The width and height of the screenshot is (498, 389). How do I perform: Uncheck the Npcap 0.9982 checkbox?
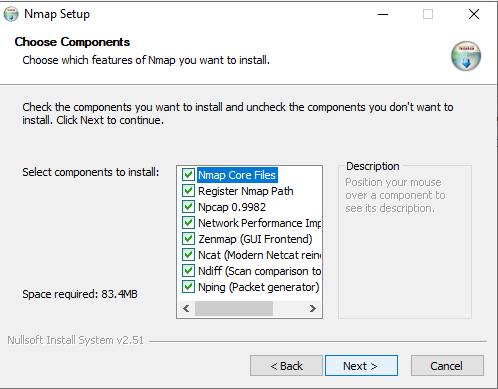[188, 207]
